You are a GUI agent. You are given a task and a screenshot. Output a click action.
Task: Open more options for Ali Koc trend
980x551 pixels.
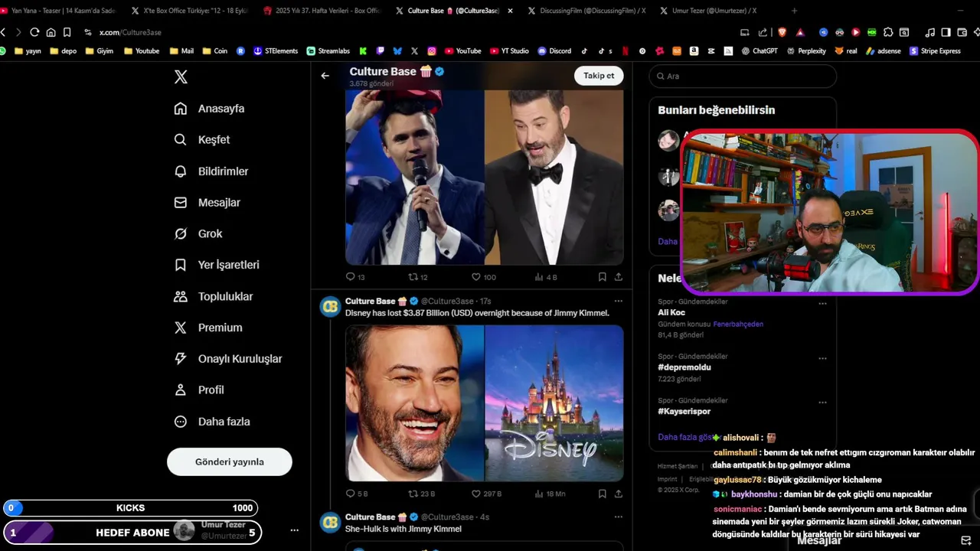click(822, 303)
